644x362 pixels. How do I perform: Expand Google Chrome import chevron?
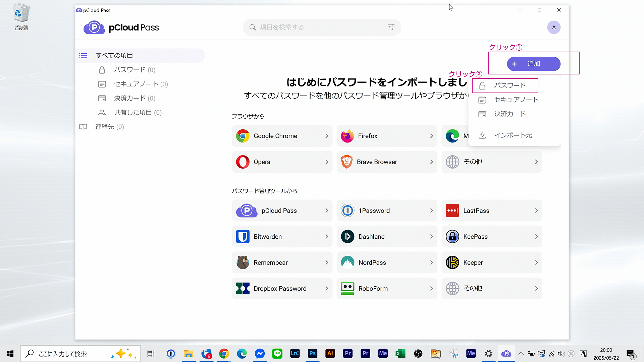pyautogui.click(x=326, y=136)
